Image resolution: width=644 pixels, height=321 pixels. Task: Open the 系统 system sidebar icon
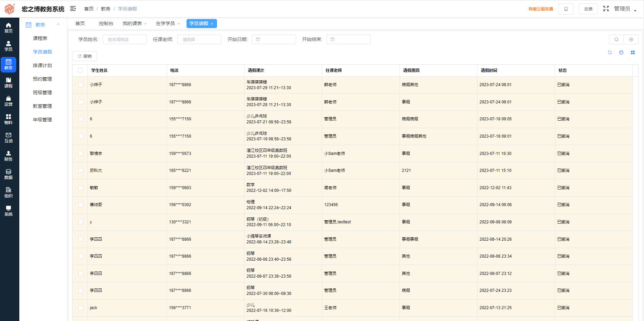(x=8, y=211)
